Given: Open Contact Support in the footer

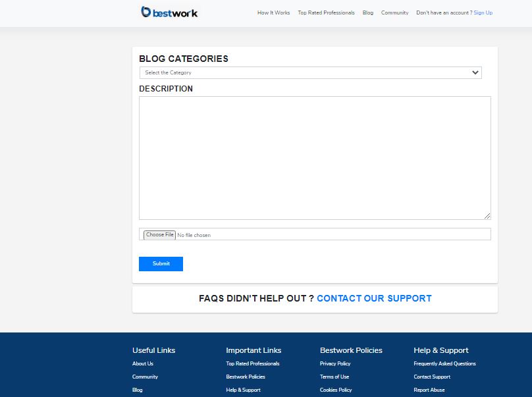Looking at the screenshot, I should (432, 377).
